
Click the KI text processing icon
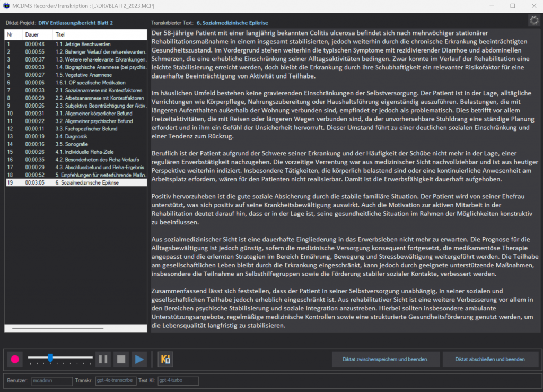(165, 359)
